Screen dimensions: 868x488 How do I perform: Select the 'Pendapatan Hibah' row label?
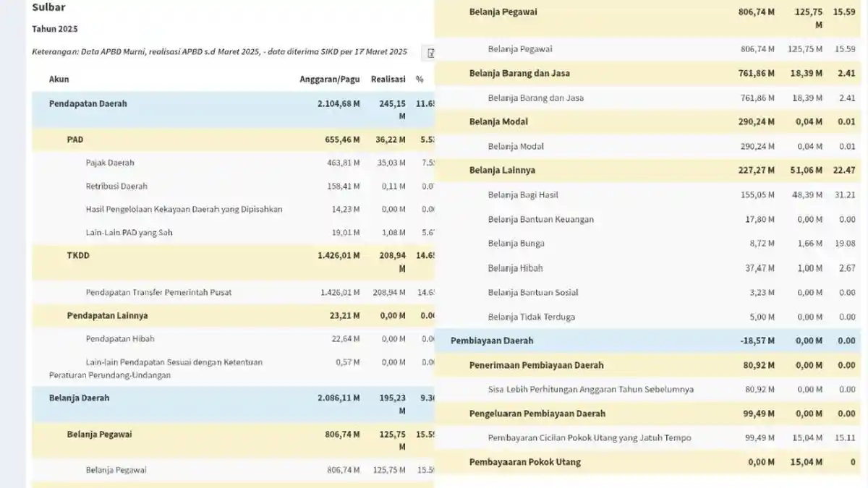pyautogui.click(x=120, y=339)
